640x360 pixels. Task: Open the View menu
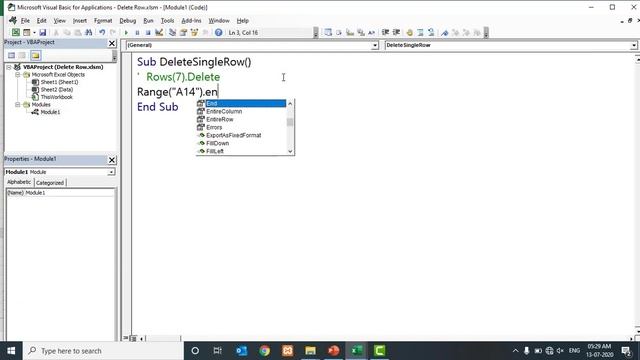60,20
